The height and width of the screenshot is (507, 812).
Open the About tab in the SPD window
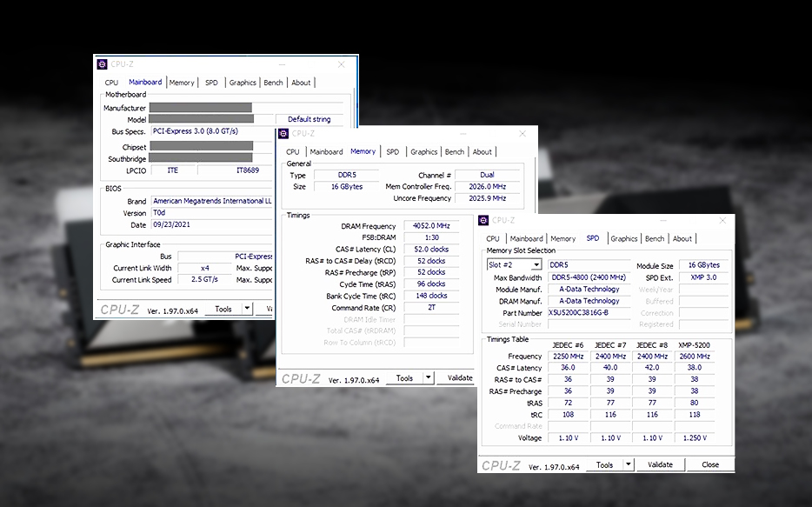tap(682, 237)
